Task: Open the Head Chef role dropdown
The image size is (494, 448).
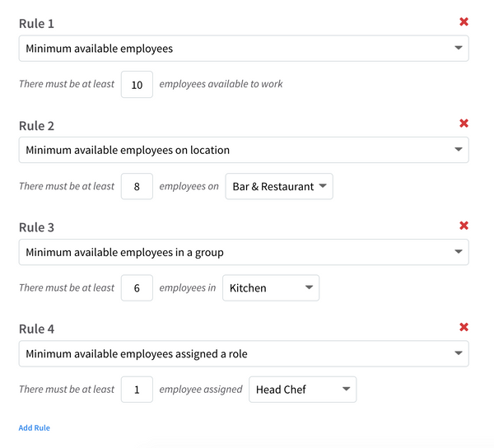Action: 302,390
